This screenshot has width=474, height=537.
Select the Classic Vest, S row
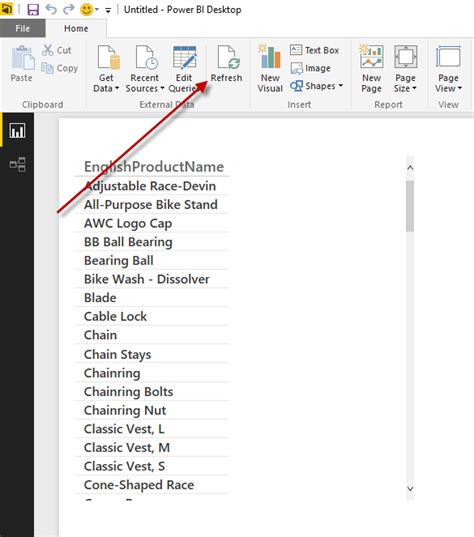[152, 466]
